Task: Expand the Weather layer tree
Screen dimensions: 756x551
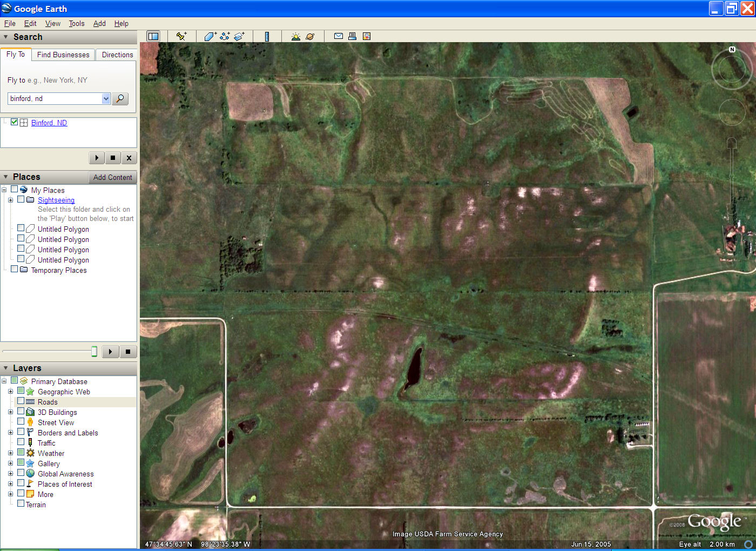Action: tap(10, 453)
